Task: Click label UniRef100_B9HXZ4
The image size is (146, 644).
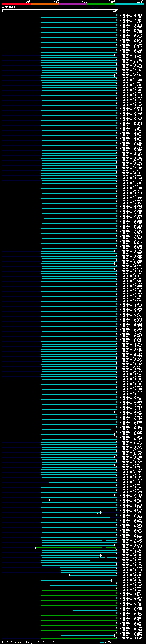Action: coord(131,50)
